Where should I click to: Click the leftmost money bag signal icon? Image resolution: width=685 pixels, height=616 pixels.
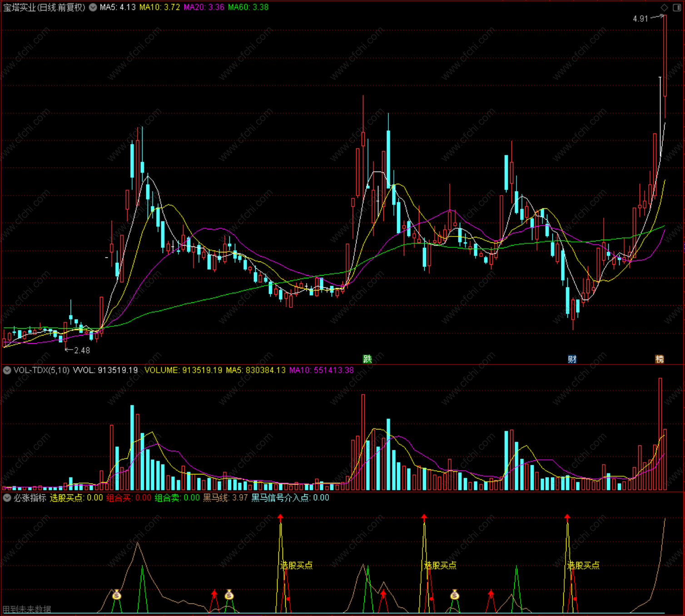click(x=117, y=594)
